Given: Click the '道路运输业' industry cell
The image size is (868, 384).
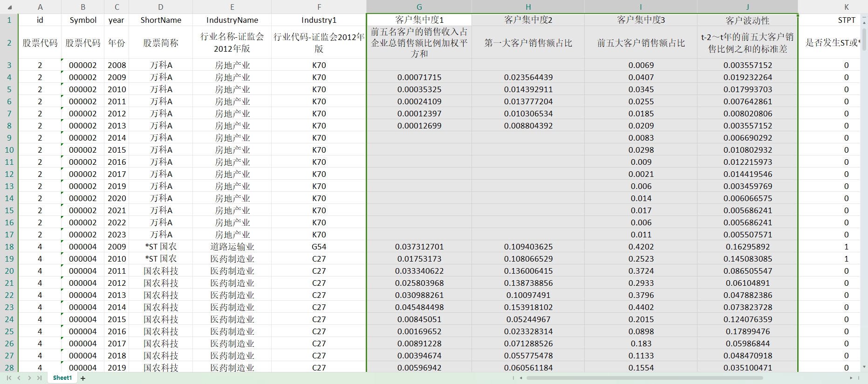Looking at the screenshot, I should coord(232,247).
